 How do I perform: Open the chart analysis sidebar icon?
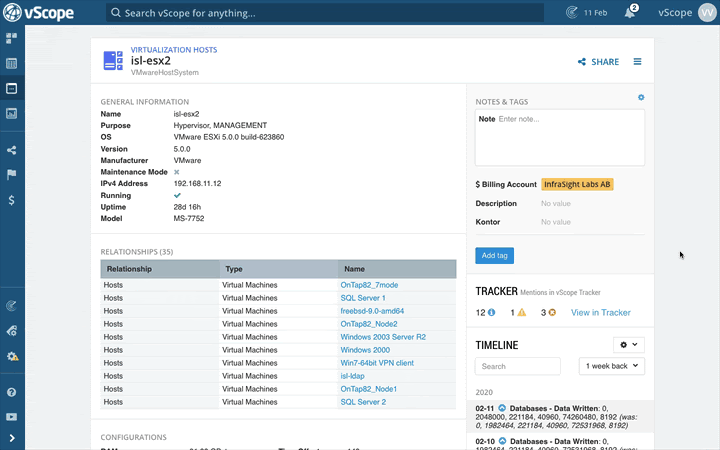pyautogui.click(x=11, y=113)
